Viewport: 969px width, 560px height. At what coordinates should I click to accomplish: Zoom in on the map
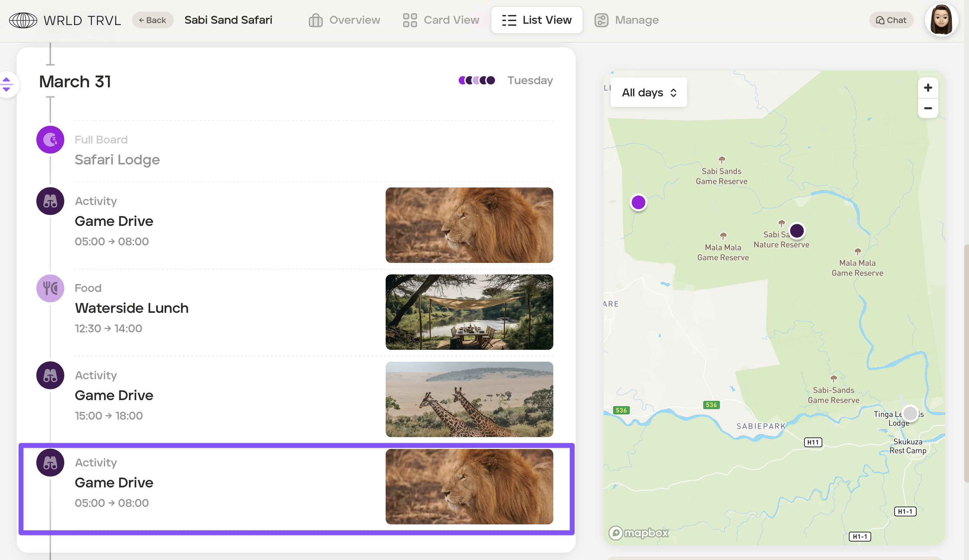click(927, 88)
